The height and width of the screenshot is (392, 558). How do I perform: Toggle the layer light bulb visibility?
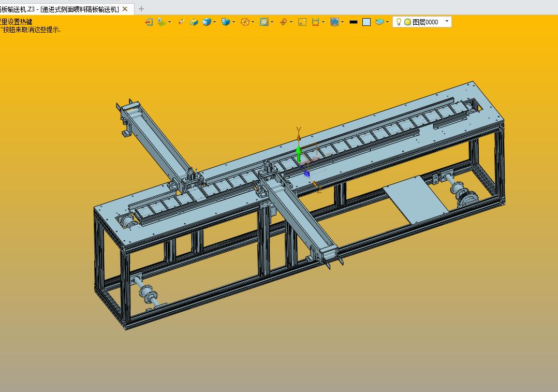(399, 22)
